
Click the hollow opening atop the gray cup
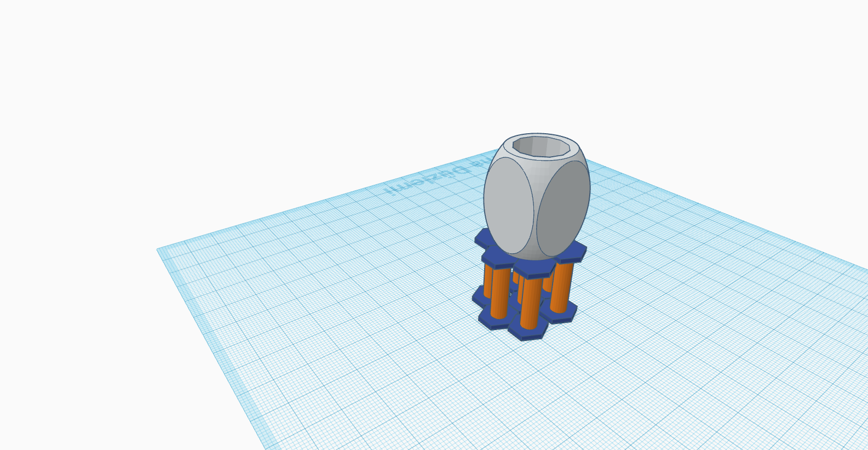coord(541,146)
